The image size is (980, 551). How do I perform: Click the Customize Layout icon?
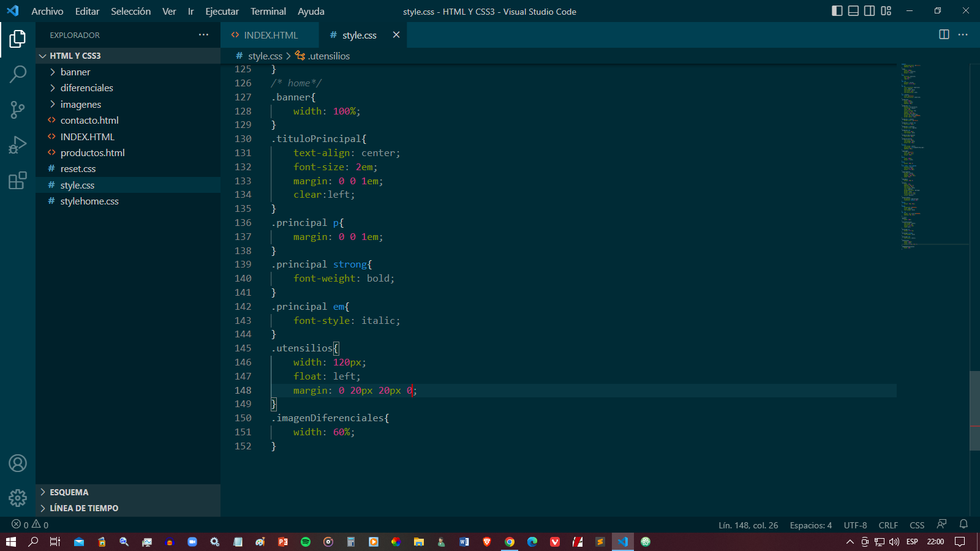tap(886, 11)
